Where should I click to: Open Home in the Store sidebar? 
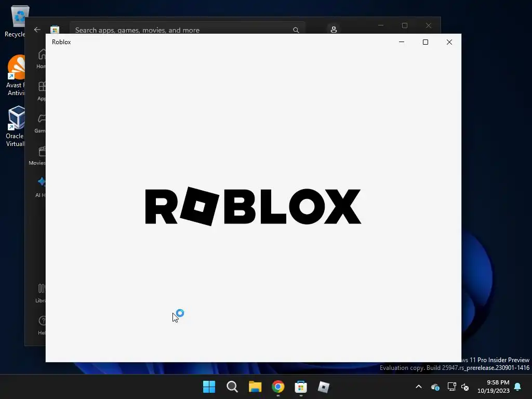pyautogui.click(x=42, y=58)
